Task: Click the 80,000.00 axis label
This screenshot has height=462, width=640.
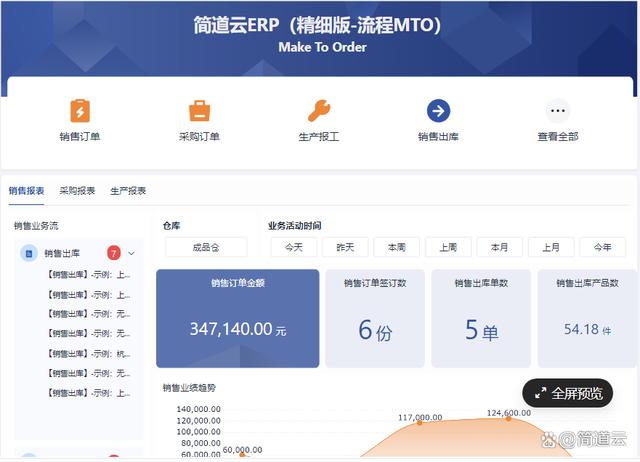Action: 201,443
